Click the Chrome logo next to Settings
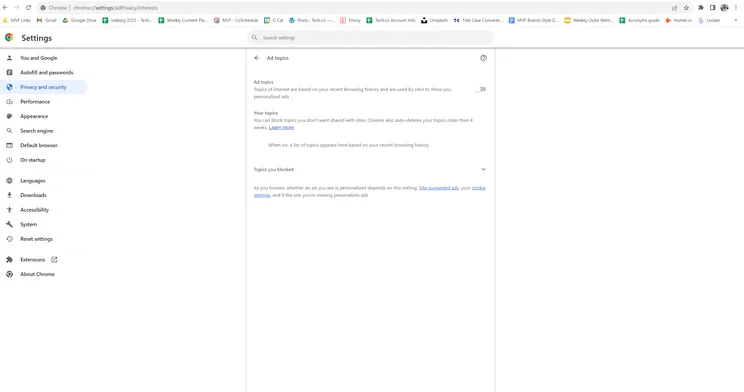The image size is (744, 392). [x=9, y=37]
